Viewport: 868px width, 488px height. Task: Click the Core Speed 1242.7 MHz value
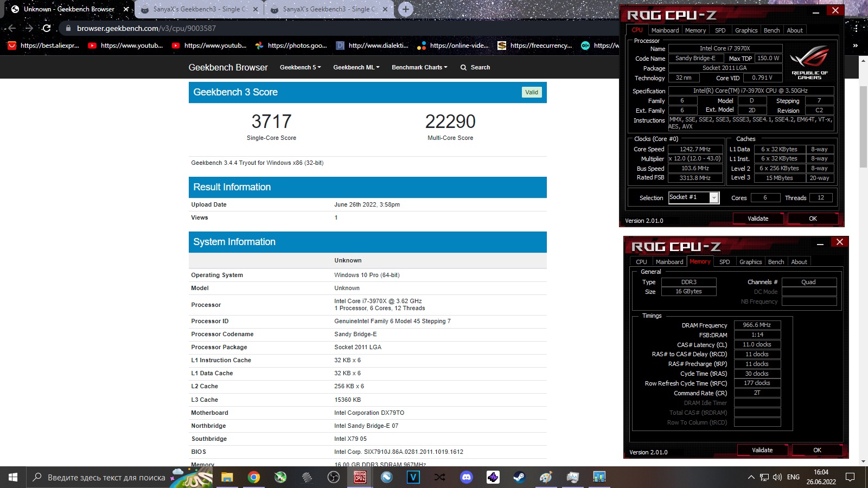click(x=695, y=149)
